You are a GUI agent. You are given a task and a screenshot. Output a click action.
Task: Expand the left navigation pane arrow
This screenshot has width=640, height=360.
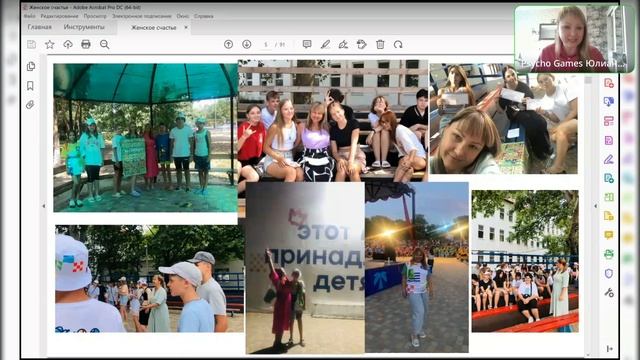(x=44, y=206)
